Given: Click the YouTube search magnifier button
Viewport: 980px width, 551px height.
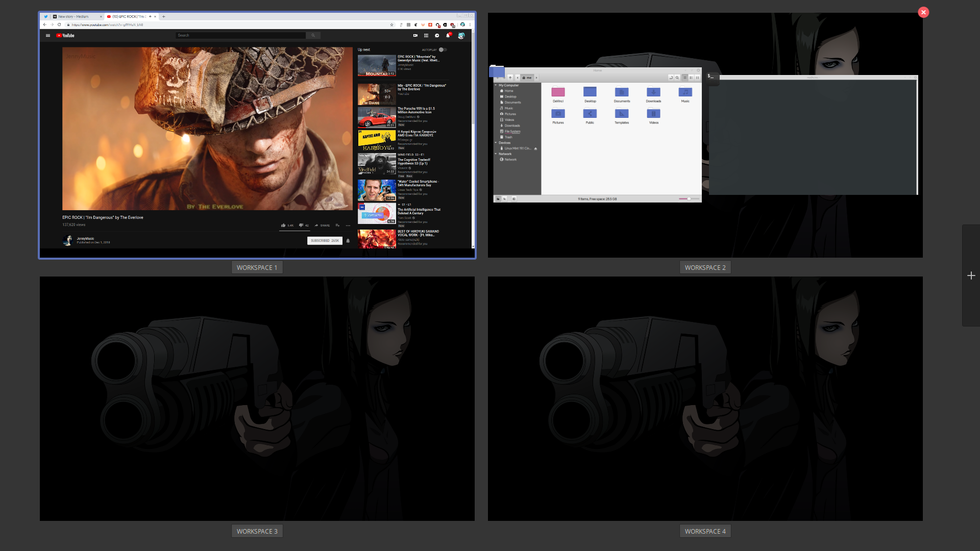Looking at the screenshot, I should (313, 36).
